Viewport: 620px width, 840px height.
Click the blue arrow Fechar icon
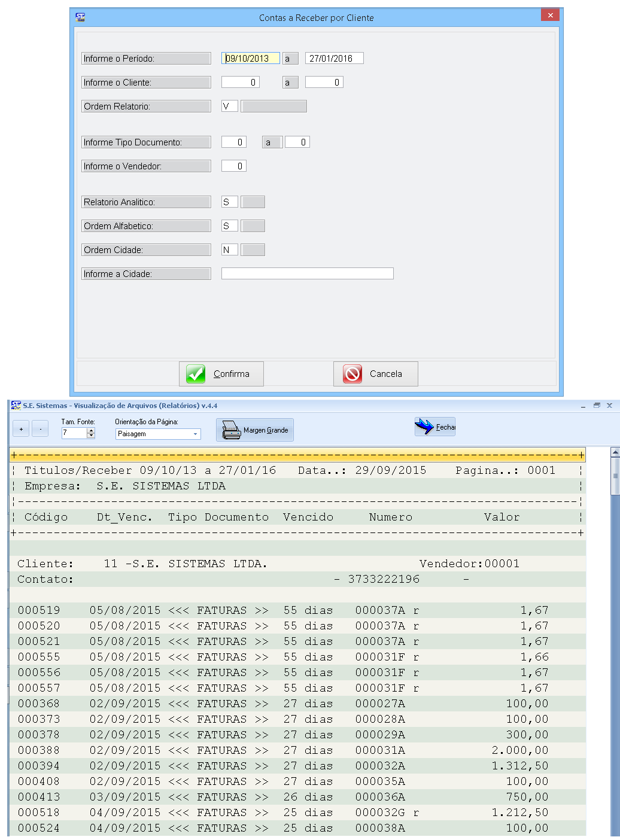pos(424,427)
